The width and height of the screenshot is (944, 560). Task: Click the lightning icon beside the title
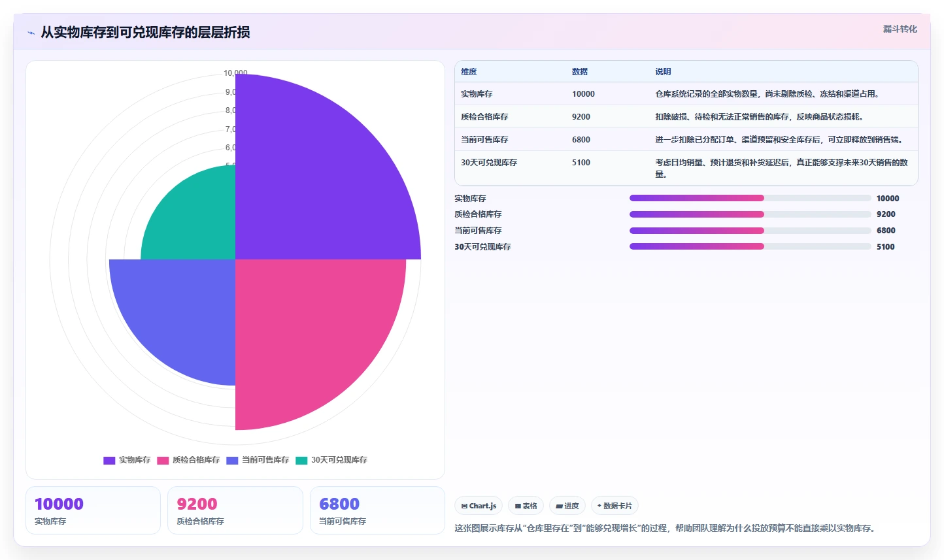31,33
